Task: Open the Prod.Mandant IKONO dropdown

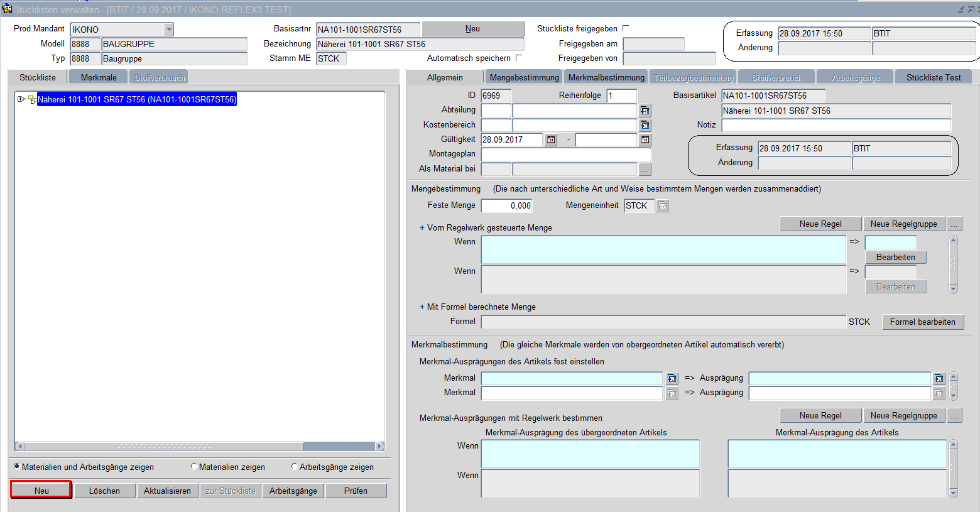Action: tap(168, 30)
